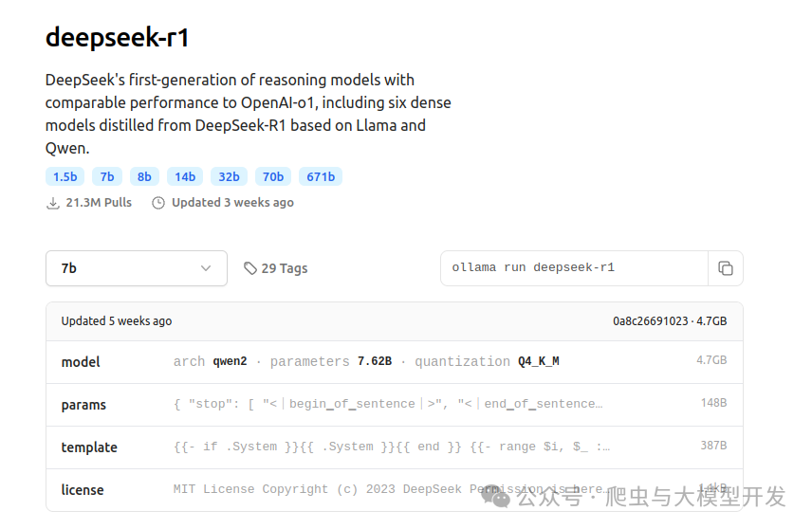Select the 671b size tag
Screen dimensions: 812x529
tap(321, 177)
